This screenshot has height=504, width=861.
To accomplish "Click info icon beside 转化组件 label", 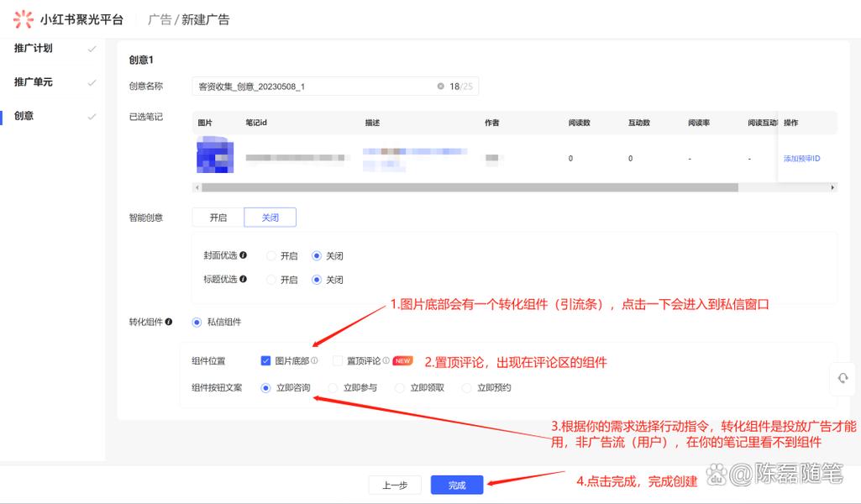I will [x=169, y=322].
